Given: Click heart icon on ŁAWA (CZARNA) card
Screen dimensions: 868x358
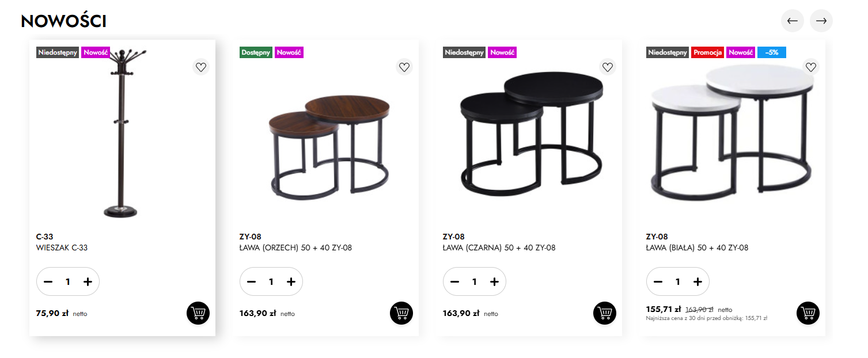Looking at the screenshot, I should coord(607,67).
